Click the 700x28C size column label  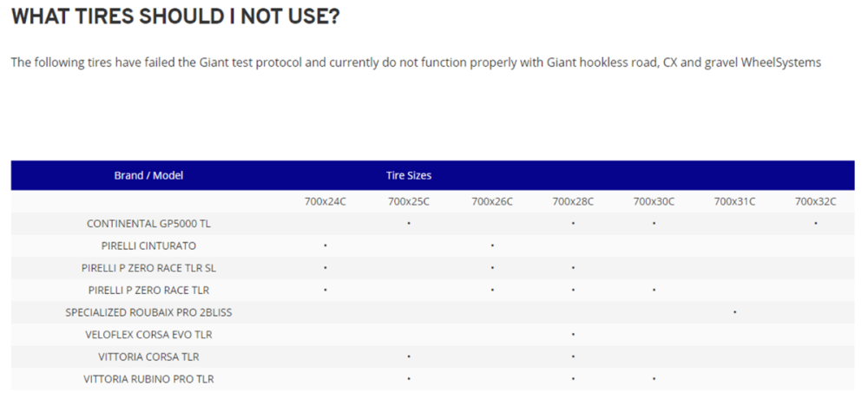[573, 201]
